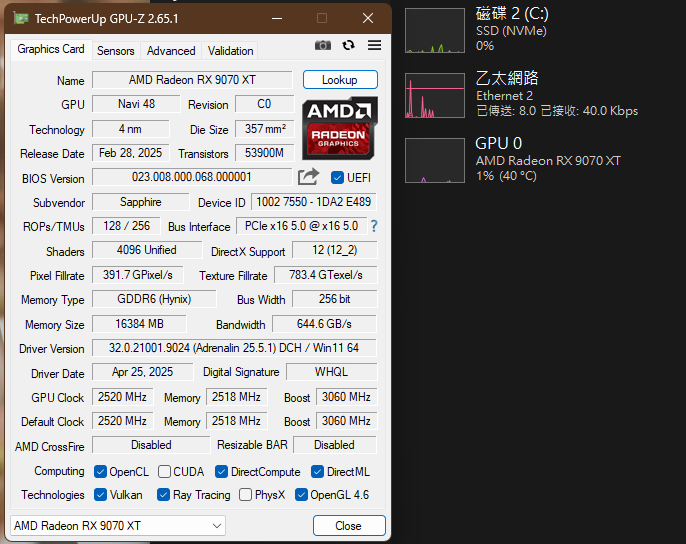
Task: Take a screenshot with the camera icon
Action: click(323, 45)
